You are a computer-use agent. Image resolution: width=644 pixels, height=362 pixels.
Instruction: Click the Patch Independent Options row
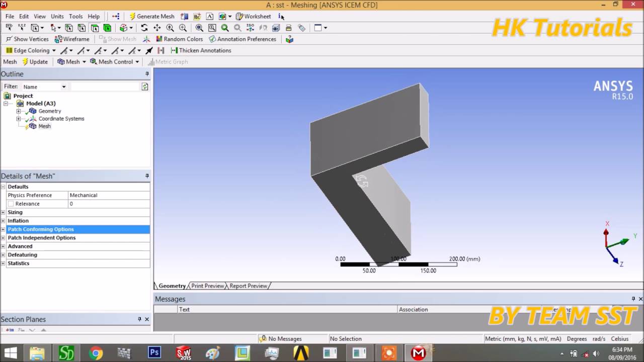coord(78,238)
